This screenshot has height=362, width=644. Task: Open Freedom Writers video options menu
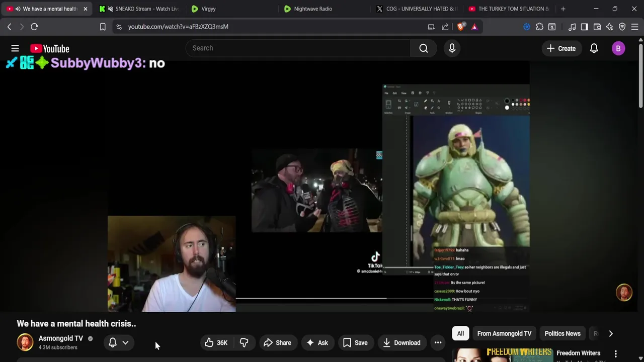(615, 354)
